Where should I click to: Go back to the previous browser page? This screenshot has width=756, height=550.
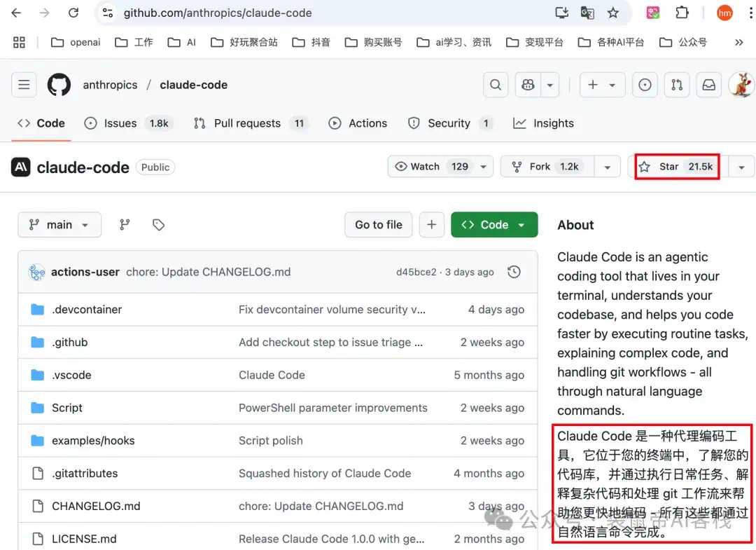[16, 13]
